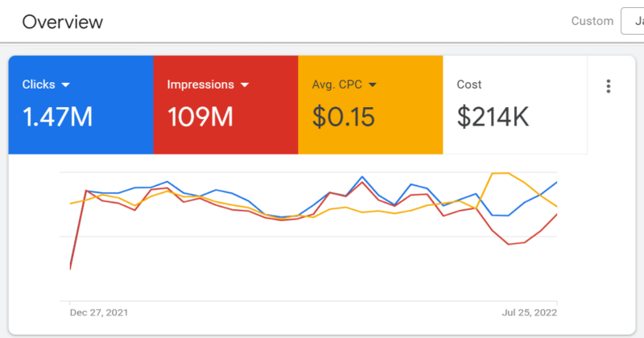Open the date range box beside Custom

pos(633,21)
